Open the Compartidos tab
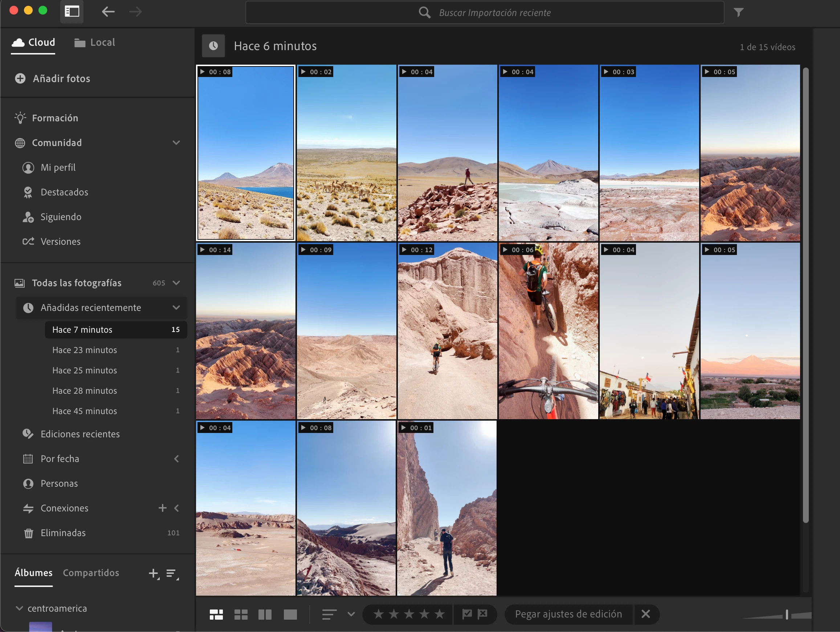Image resolution: width=840 pixels, height=632 pixels. pyautogui.click(x=91, y=573)
